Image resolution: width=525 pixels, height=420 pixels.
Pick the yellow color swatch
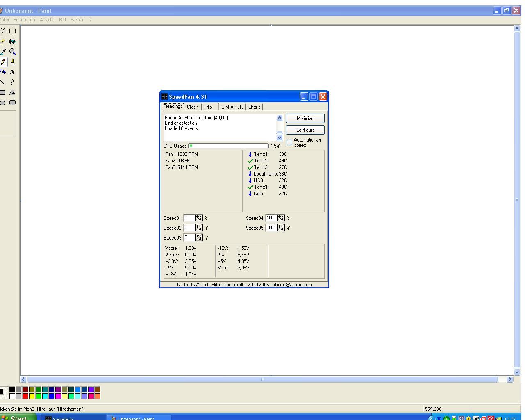coord(32,396)
